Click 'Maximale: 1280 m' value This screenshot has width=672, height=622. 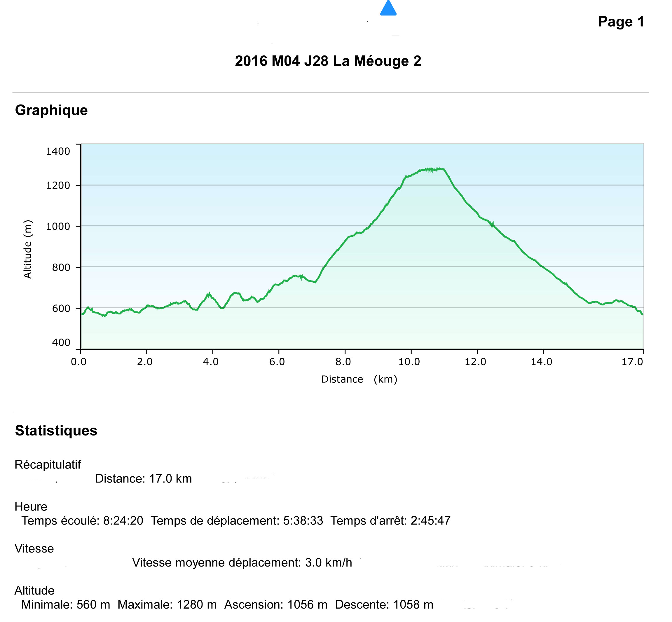point(167,605)
